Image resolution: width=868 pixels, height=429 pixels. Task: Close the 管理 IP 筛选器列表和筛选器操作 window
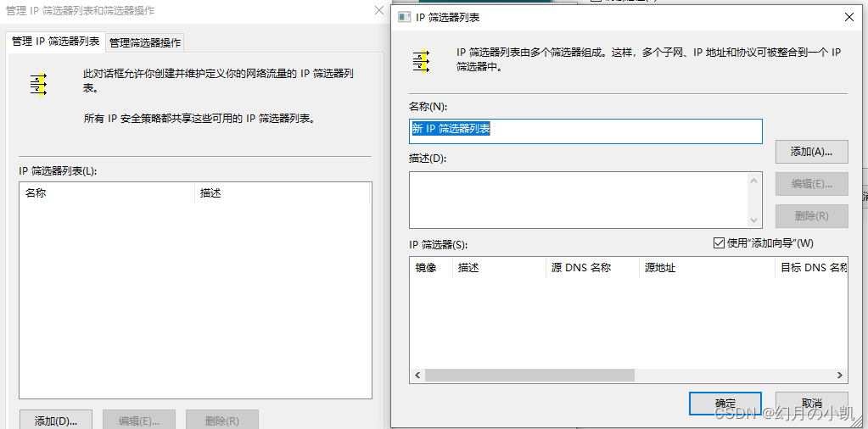point(379,10)
